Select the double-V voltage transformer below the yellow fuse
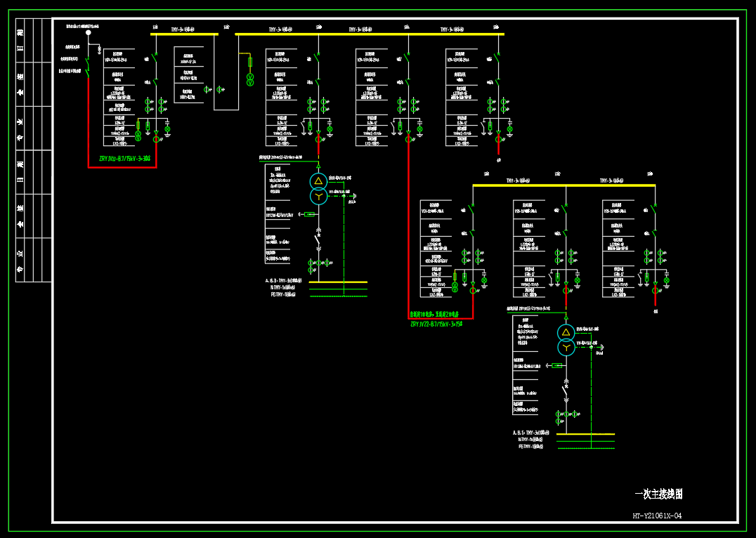Viewport: 756px width, 538px height. [250, 80]
